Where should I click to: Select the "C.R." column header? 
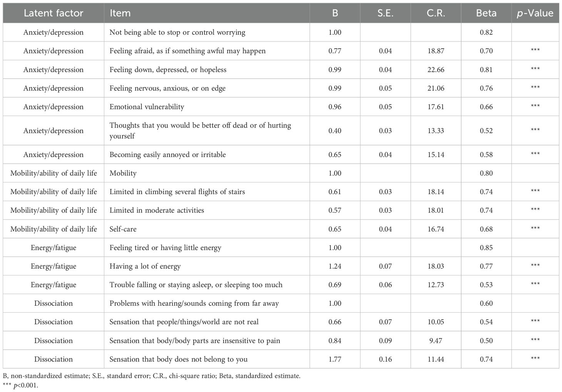(x=436, y=13)
